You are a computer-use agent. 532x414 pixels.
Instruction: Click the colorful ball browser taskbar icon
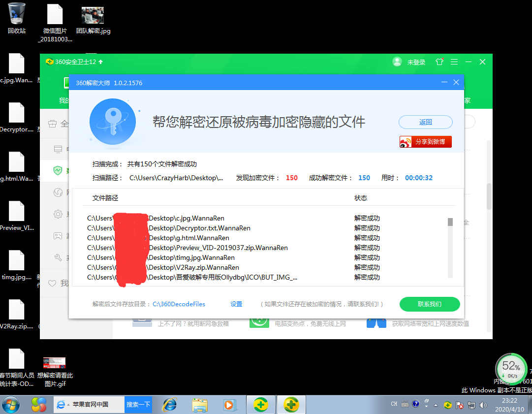[38, 405]
